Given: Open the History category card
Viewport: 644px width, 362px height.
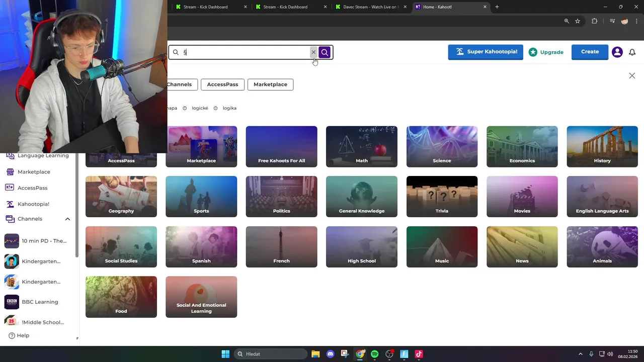Looking at the screenshot, I should [x=602, y=146].
